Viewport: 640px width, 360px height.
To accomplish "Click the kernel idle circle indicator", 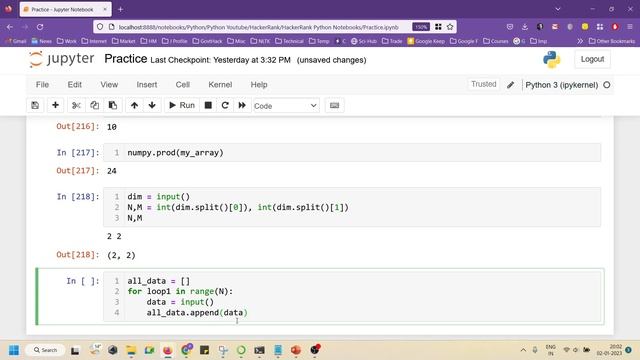I will pyautogui.click(x=607, y=85).
